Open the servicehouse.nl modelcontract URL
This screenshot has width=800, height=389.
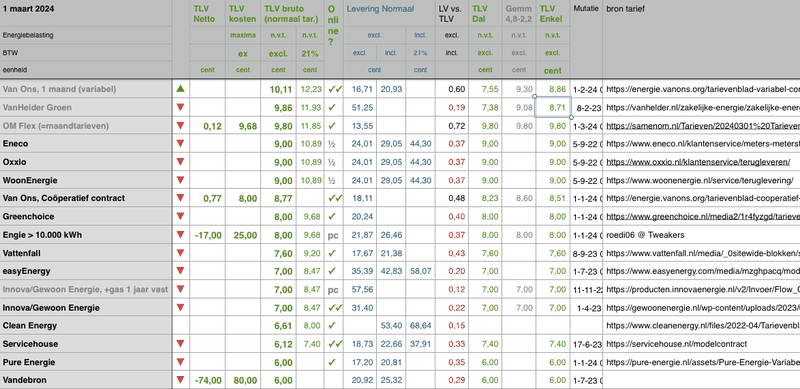pos(676,344)
